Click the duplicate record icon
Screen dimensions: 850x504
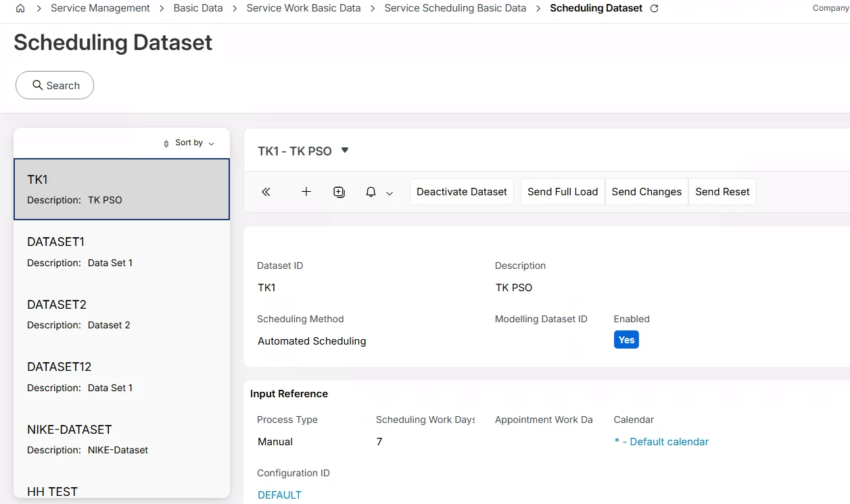pos(339,192)
